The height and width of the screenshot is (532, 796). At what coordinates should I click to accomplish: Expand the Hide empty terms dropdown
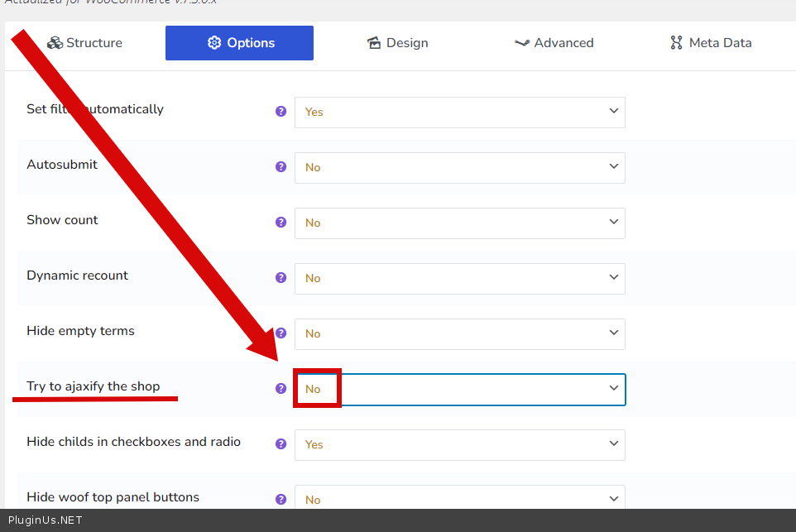pyautogui.click(x=459, y=333)
